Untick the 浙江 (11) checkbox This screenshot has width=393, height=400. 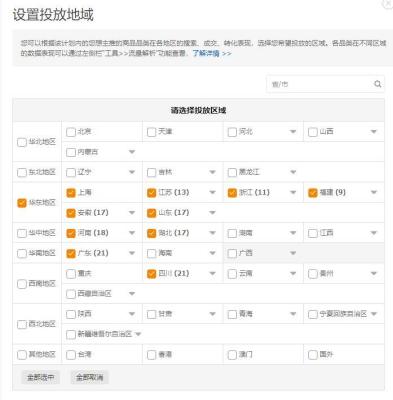pos(232,193)
